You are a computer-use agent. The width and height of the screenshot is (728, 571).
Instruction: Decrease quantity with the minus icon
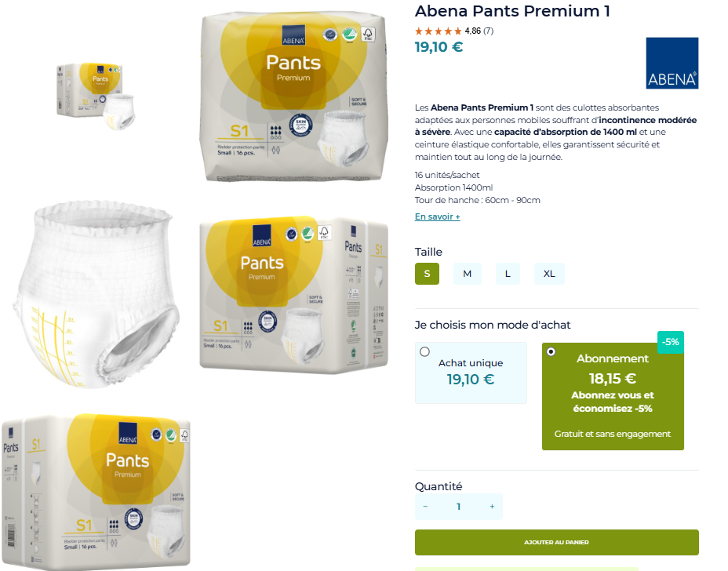(425, 507)
